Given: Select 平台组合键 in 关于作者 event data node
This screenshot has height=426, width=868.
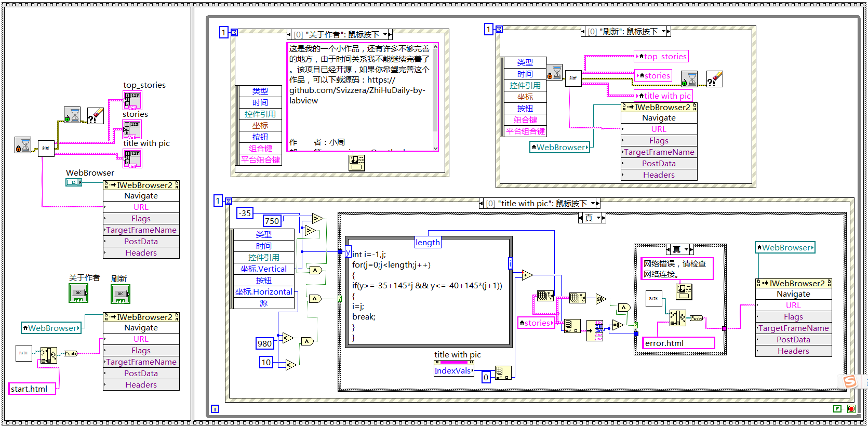Looking at the screenshot, I should (x=260, y=159).
